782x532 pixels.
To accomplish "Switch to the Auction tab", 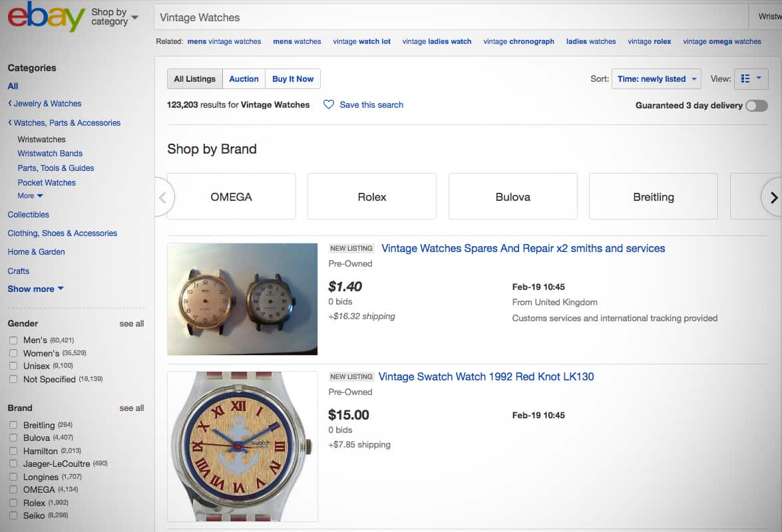I will pos(244,78).
